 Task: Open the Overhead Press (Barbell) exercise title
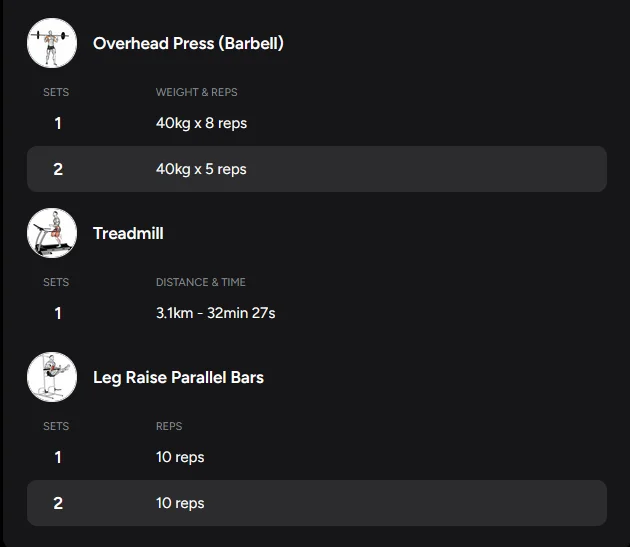(188, 43)
